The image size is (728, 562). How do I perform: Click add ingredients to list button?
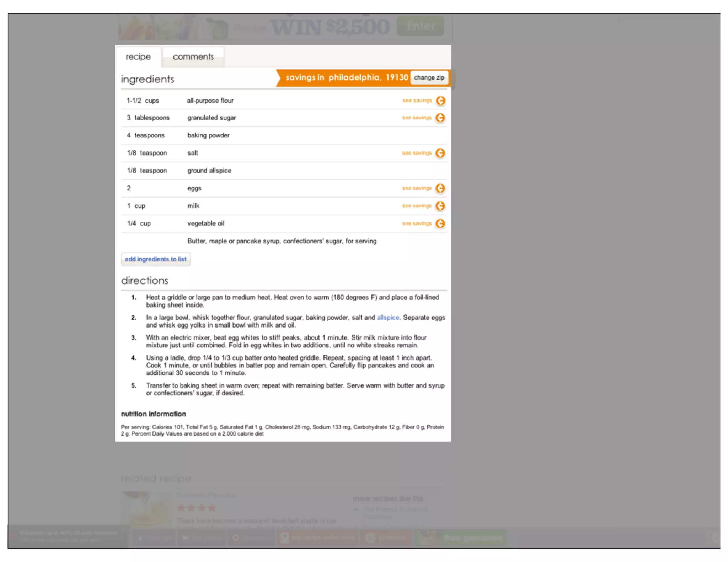point(156,259)
